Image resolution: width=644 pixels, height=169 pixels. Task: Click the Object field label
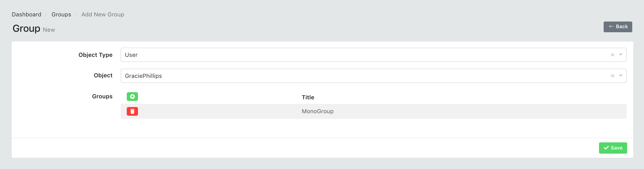click(x=103, y=76)
